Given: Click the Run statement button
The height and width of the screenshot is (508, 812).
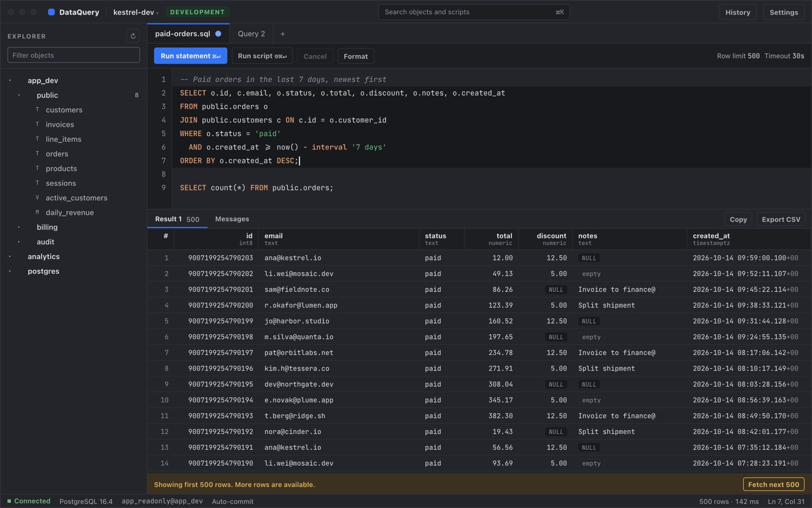Looking at the screenshot, I should point(191,56).
